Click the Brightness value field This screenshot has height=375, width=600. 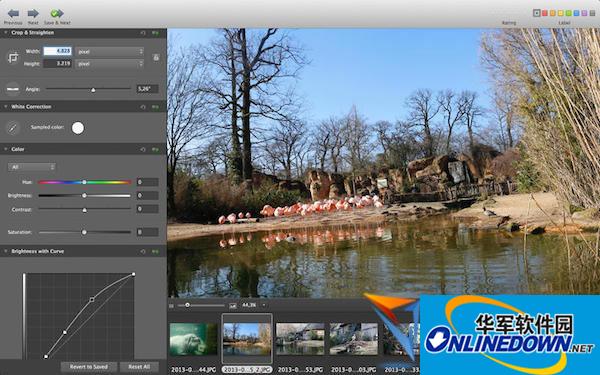pos(147,196)
